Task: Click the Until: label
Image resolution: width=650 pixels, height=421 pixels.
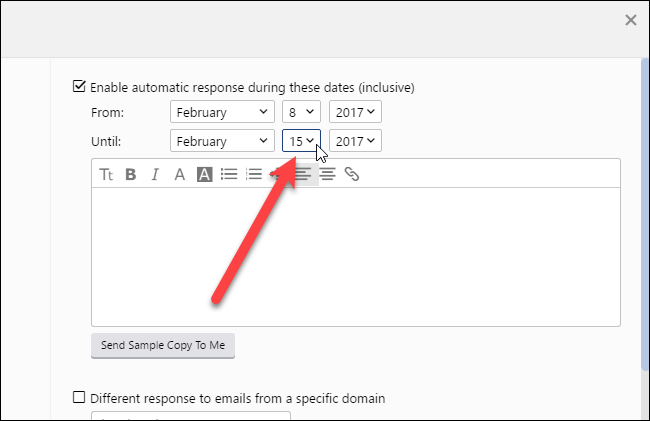Action: click(x=106, y=142)
